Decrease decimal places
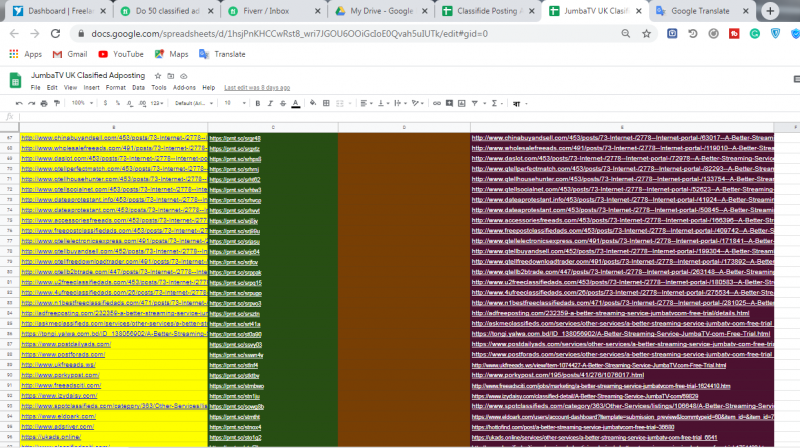800x448 pixels. pos(130,104)
